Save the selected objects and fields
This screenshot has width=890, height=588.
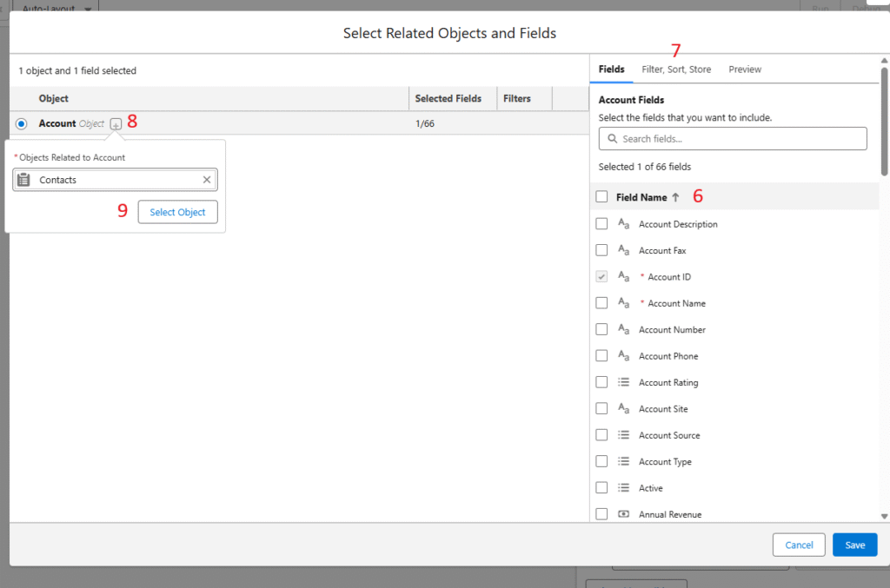(855, 545)
